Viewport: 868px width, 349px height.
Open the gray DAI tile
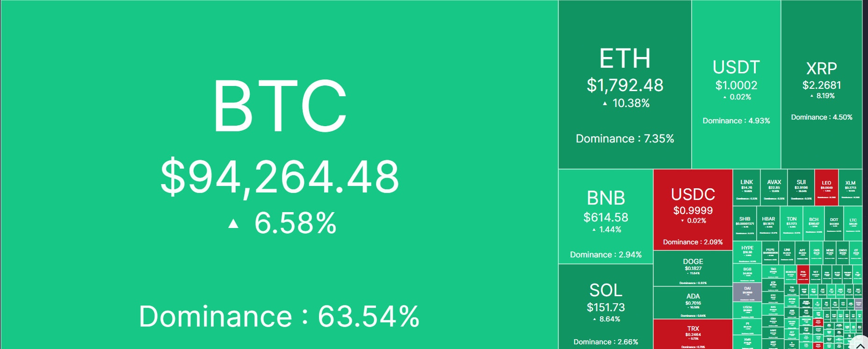(x=747, y=292)
